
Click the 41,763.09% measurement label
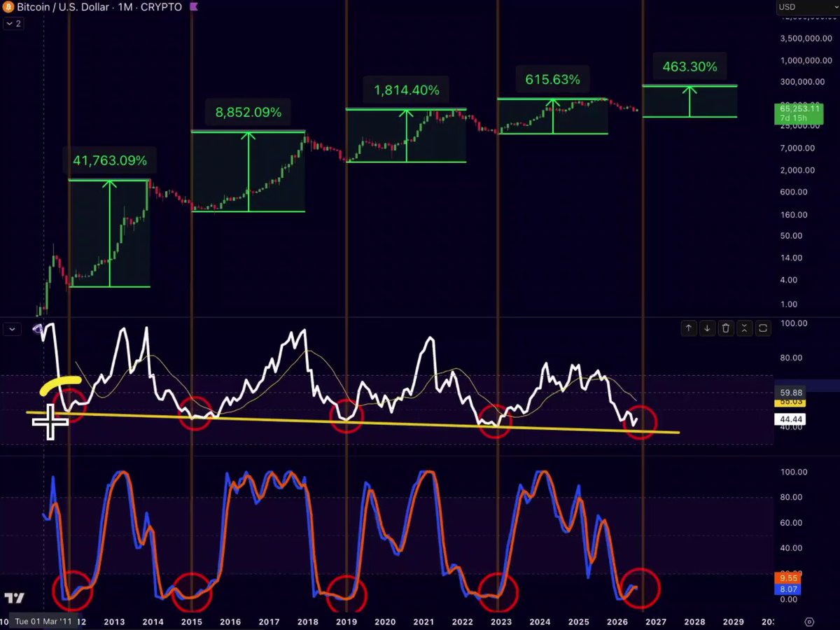pyautogui.click(x=110, y=160)
